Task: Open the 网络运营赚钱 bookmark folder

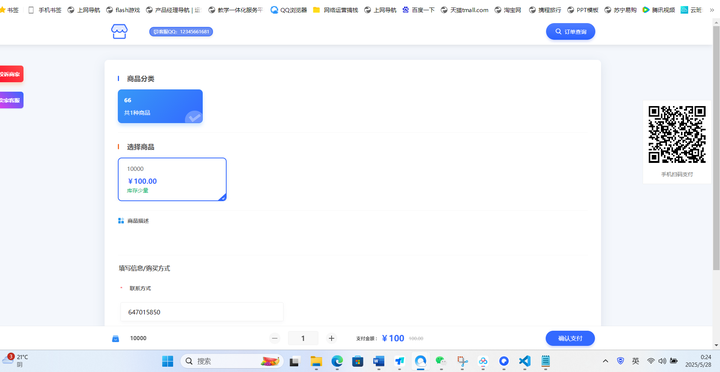Action: coord(335,10)
